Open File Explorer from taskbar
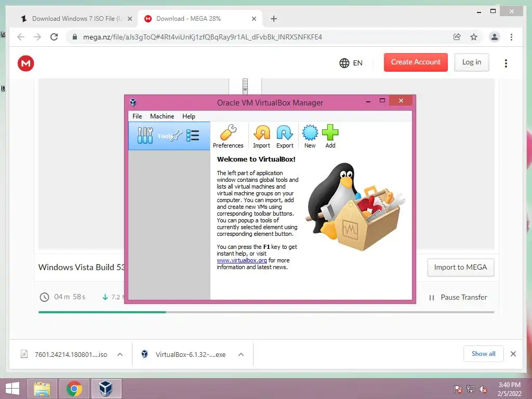 [x=43, y=389]
